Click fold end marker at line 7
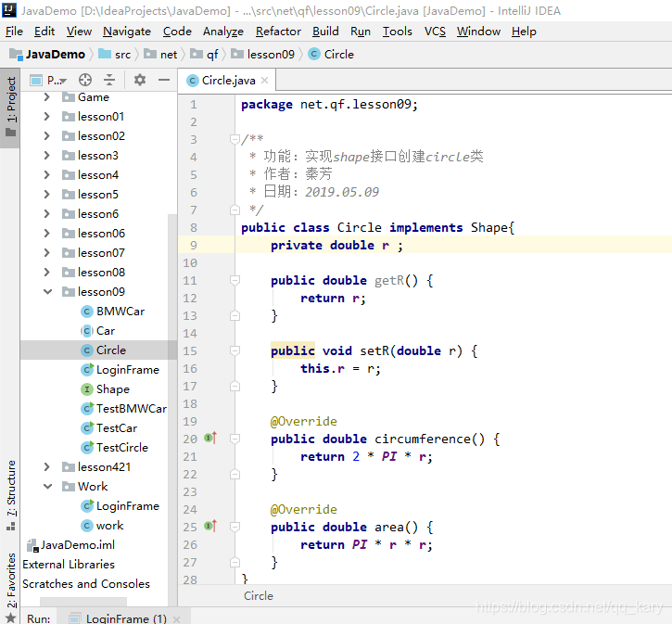This screenshot has width=672, height=624. coord(235,210)
